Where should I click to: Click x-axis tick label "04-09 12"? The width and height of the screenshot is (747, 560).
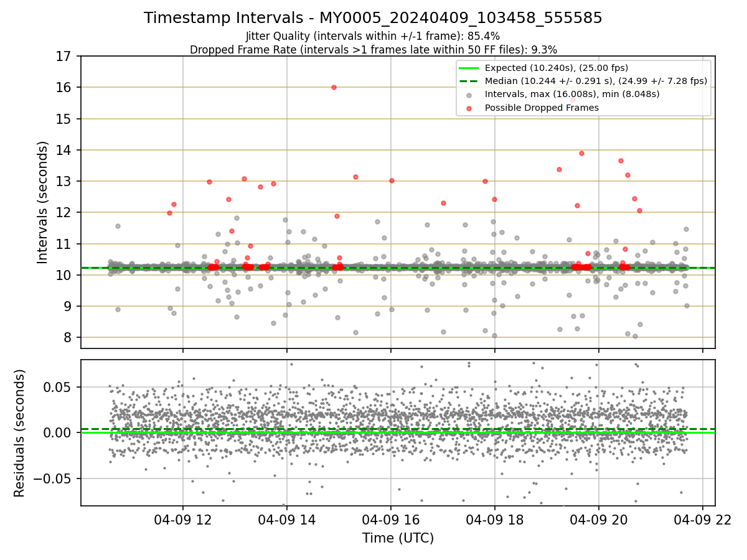[183, 520]
